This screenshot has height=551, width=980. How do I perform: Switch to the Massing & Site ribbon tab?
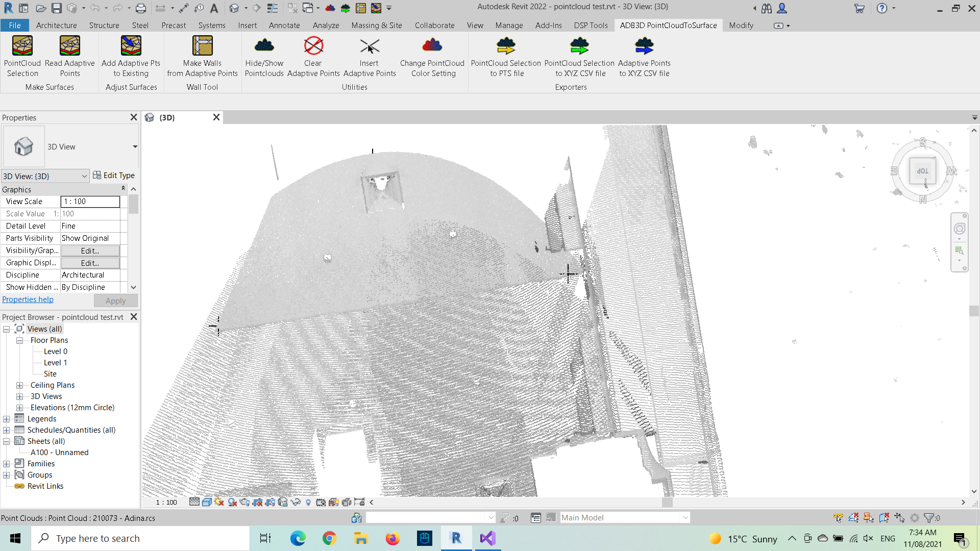(x=376, y=26)
